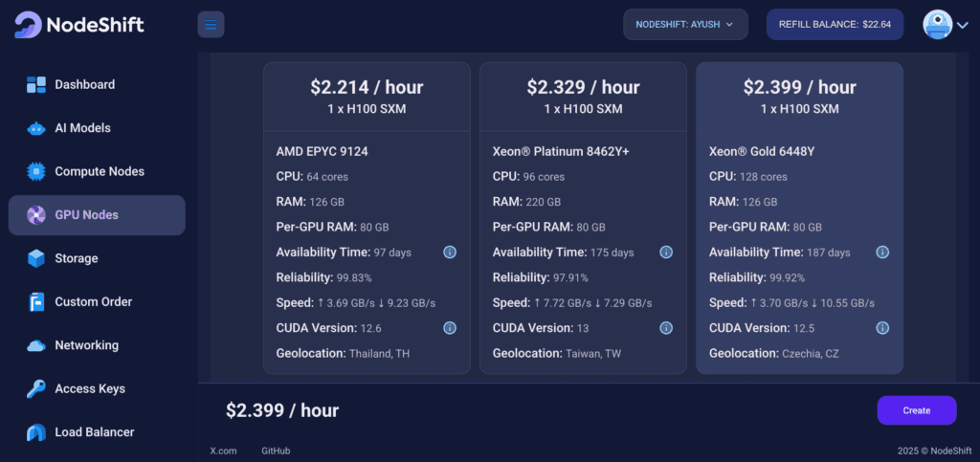This screenshot has height=462, width=980.
Task: Click the Networking cloud icon
Action: (x=36, y=345)
